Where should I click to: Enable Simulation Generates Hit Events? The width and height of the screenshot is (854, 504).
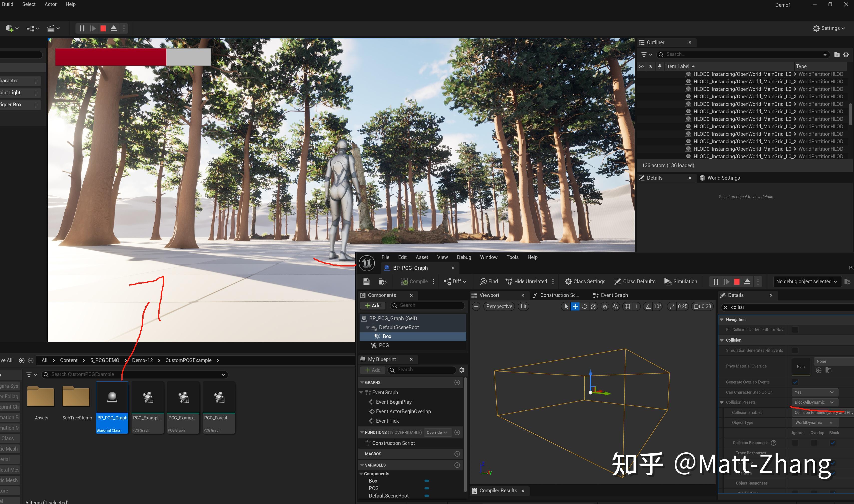[795, 350]
